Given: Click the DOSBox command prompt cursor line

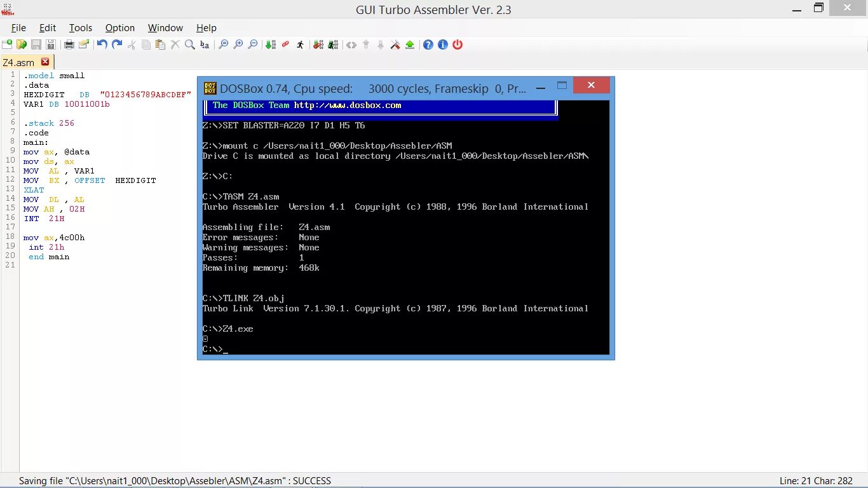Looking at the screenshot, I should pyautogui.click(x=215, y=349).
